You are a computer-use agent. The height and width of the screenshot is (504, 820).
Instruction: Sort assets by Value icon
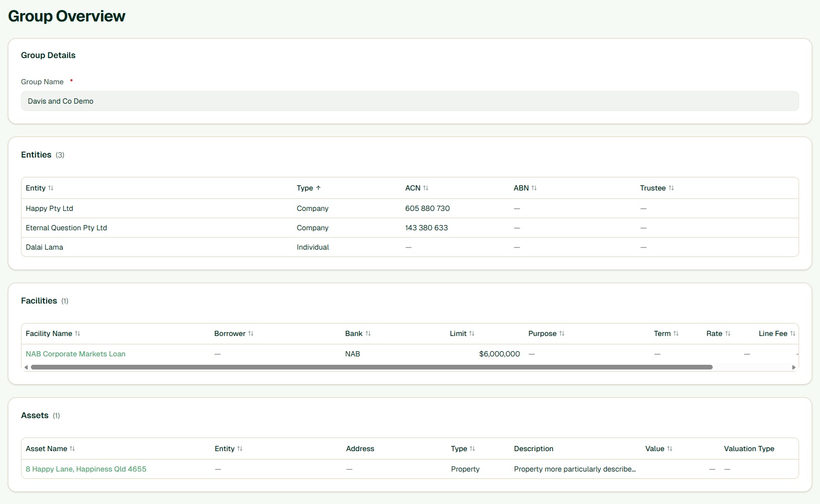tap(670, 449)
